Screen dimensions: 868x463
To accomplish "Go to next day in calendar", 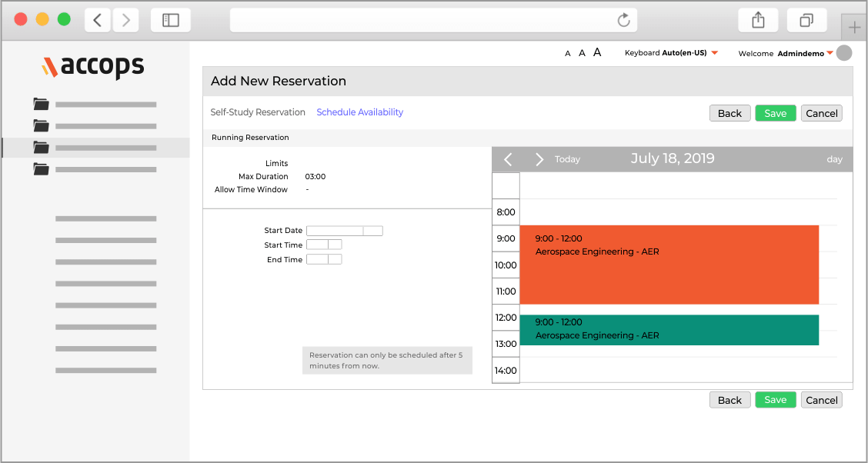I will pos(539,159).
